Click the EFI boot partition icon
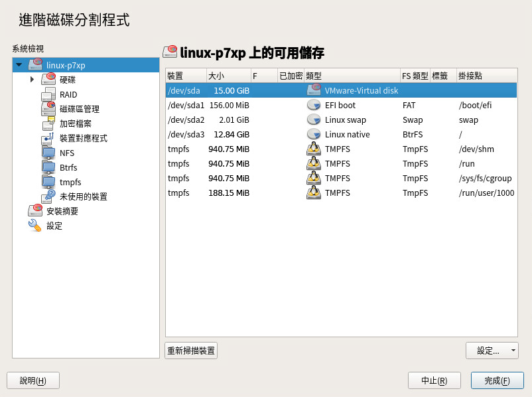This screenshot has width=532, height=397. 314,105
